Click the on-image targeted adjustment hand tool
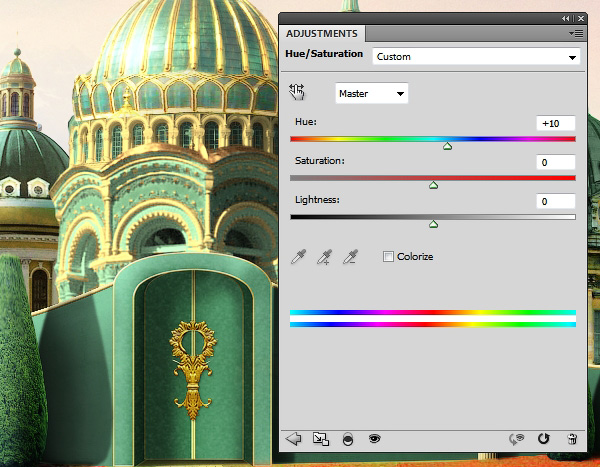600x467 pixels. [x=297, y=92]
